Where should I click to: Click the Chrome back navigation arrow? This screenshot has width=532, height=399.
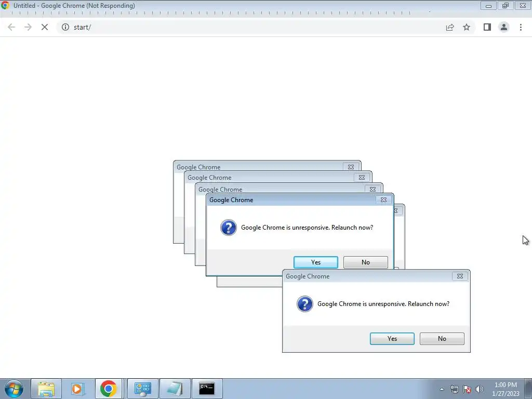click(x=11, y=27)
